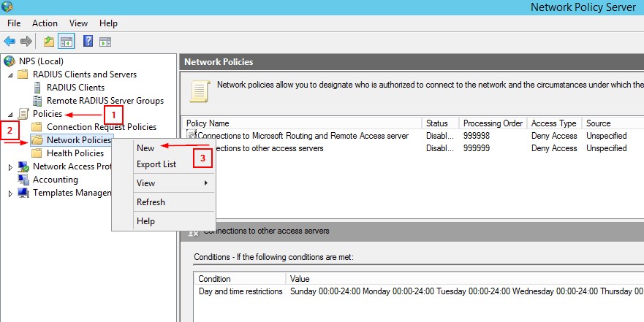
Task: Click the Condition column header
Action: point(240,279)
